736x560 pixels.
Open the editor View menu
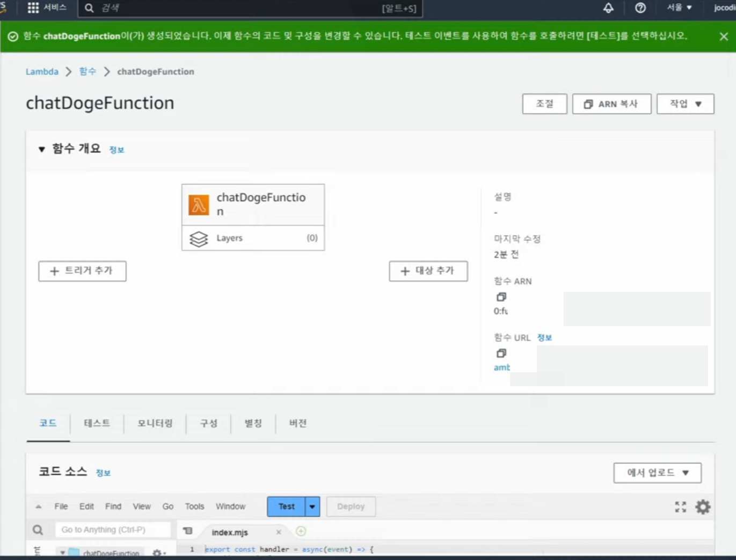142,506
